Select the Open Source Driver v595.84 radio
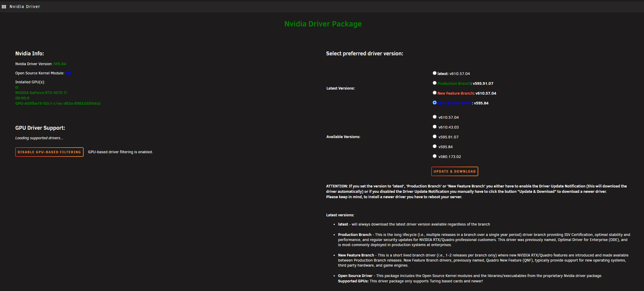This screenshot has width=644, height=291. pos(434,103)
